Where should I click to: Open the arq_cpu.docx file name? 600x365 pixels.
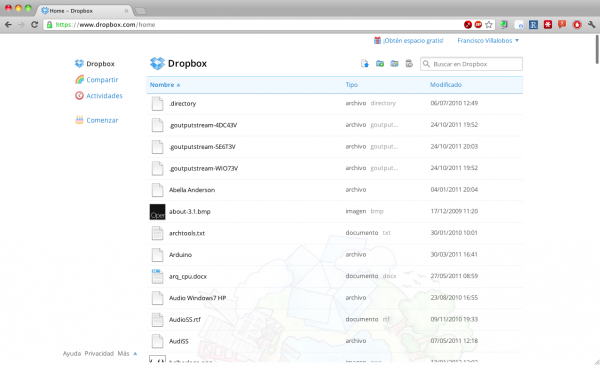(x=188, y=276)
